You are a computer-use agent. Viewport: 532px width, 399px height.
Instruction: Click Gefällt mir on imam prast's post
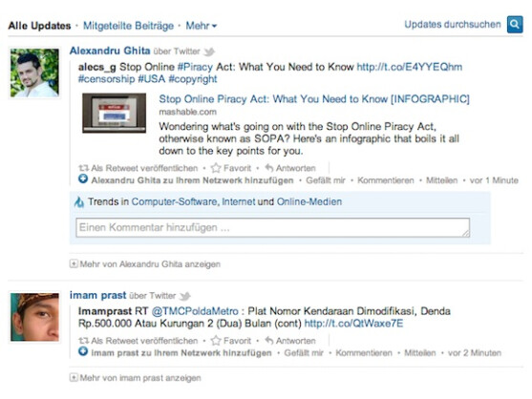tap(304, 353)
